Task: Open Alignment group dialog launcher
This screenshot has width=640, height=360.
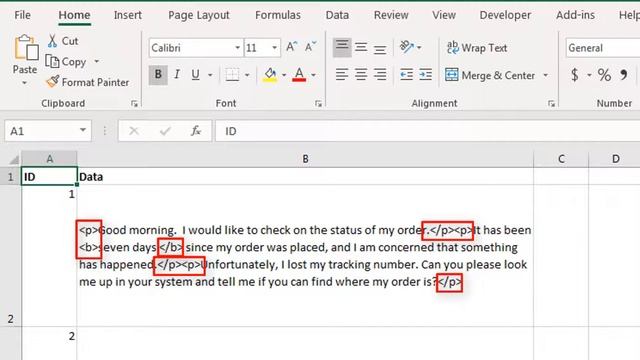Action: point(551,104)
